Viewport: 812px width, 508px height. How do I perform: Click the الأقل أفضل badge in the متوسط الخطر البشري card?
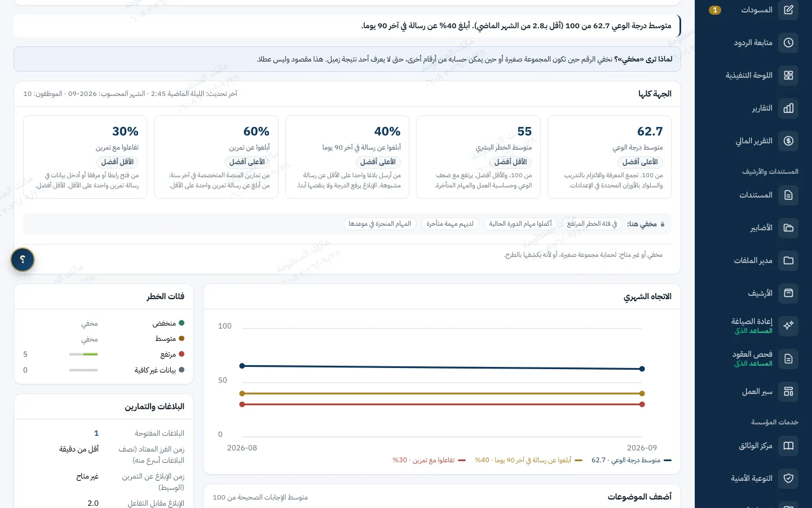point(510,162)
